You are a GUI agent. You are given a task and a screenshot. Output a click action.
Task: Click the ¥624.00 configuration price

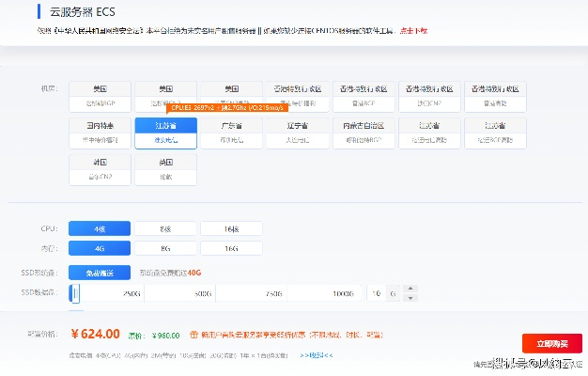click(x=95, y=334)
